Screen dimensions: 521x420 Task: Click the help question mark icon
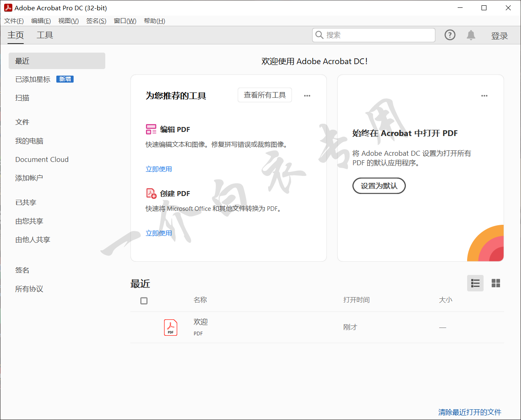[450, 35]
